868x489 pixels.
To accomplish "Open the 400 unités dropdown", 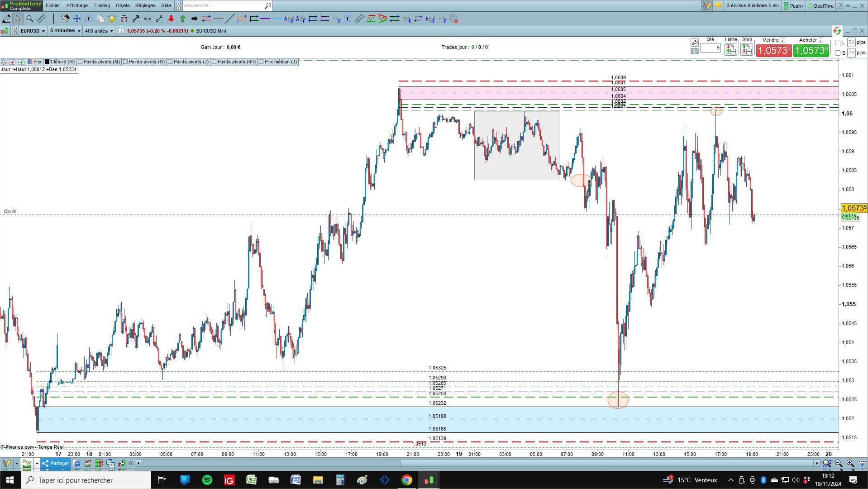I will 99,31.
